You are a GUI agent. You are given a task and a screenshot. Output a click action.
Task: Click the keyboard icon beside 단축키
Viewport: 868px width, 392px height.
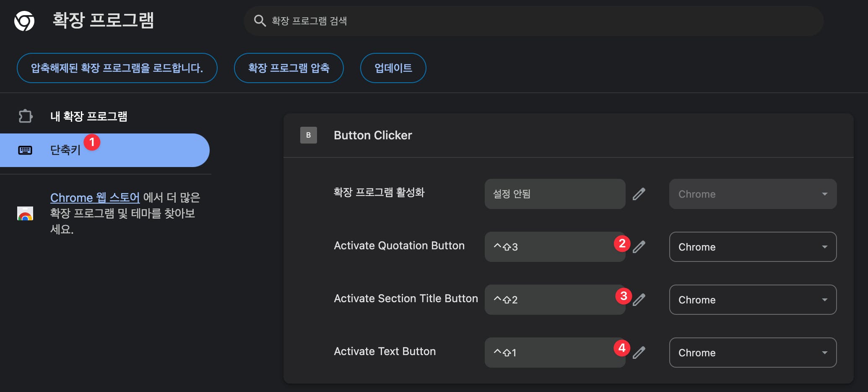[x=25, y=150]
